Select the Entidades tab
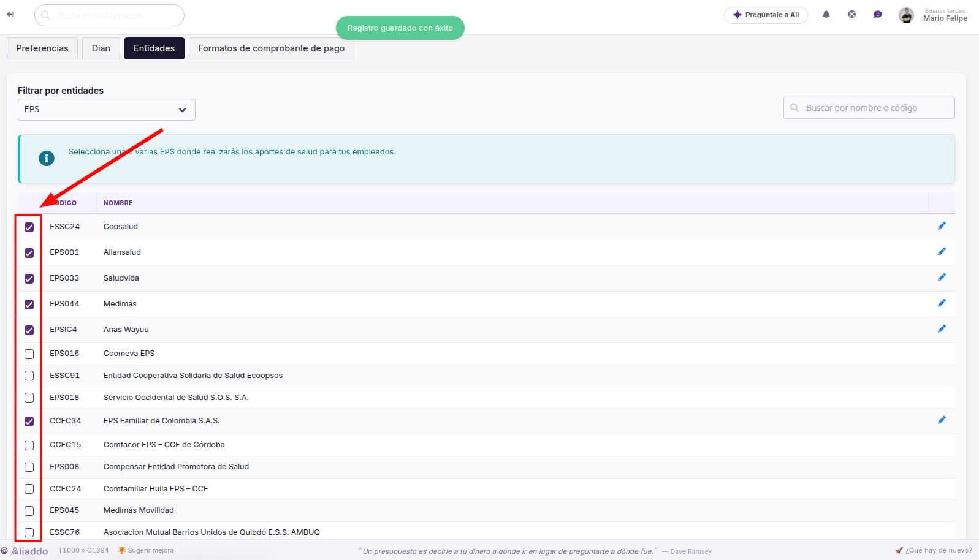 tap(154, 48)
